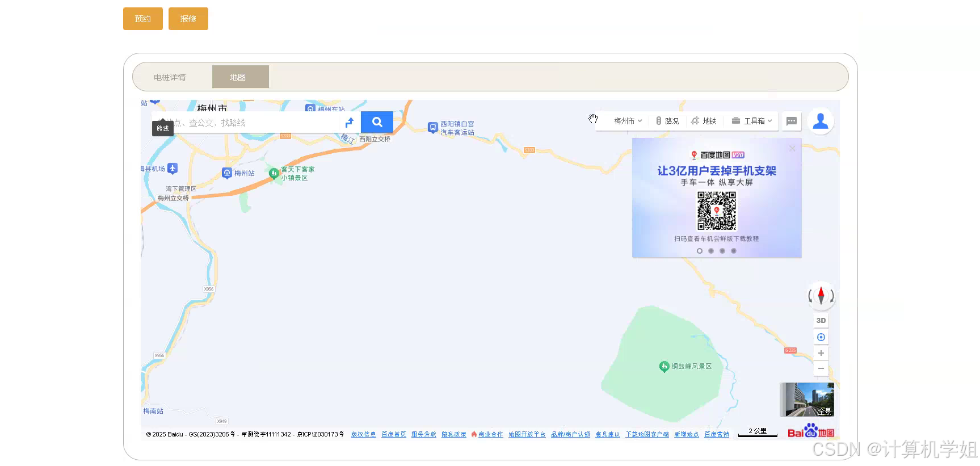Image resolution: width=980 pixels, height=466 pixels.
Task: Open the 商业合作 link
Action: (490, 434)
